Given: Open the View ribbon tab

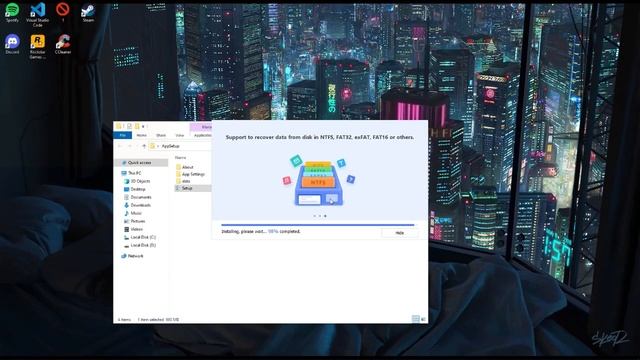Looking at the screenshot, I should coord(180,135).
